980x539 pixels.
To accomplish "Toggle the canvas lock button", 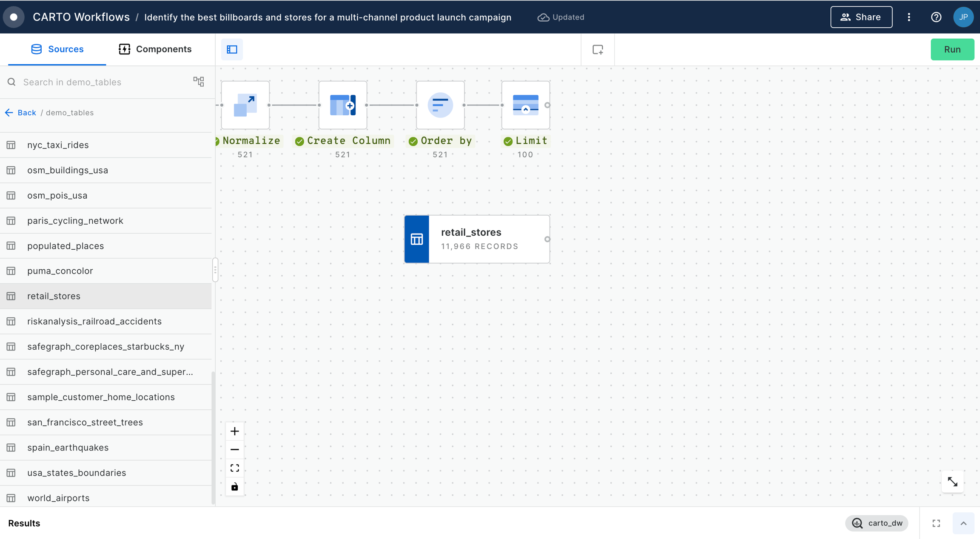I will pyautogui.click(x=234, y=487).
